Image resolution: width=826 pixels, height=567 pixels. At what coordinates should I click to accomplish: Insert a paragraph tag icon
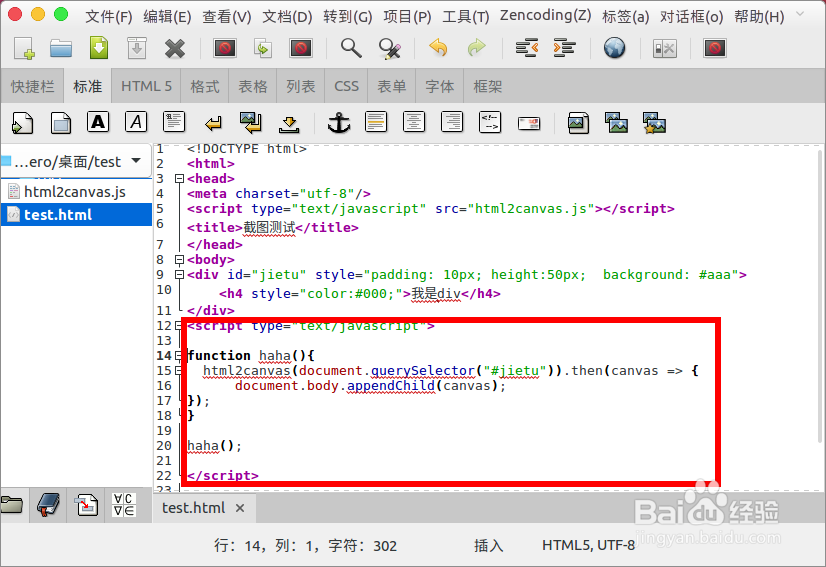[x=174, y=122]
